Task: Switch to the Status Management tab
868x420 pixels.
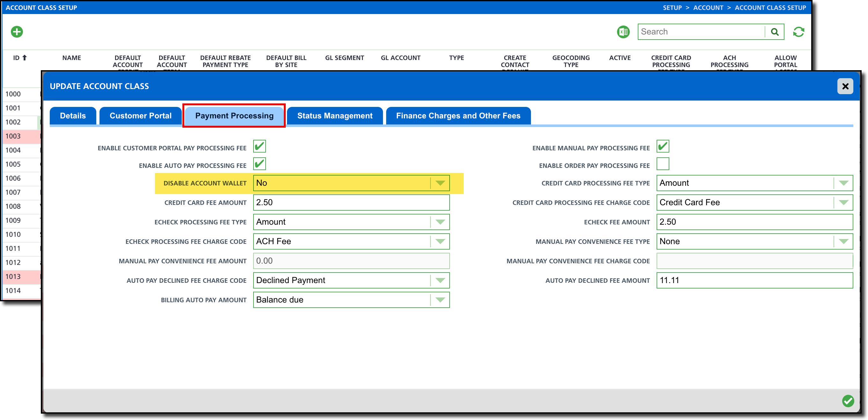Action: coord(335,116)
